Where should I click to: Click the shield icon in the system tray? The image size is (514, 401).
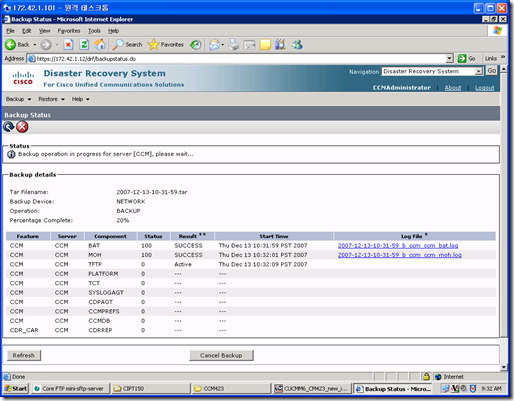[x=473, y=389]
